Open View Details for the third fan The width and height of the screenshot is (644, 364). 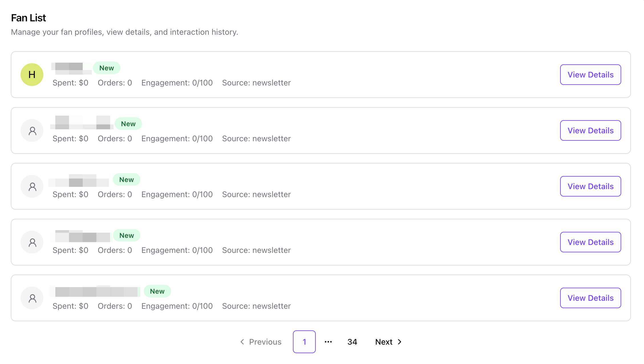(x=590, y=186)
